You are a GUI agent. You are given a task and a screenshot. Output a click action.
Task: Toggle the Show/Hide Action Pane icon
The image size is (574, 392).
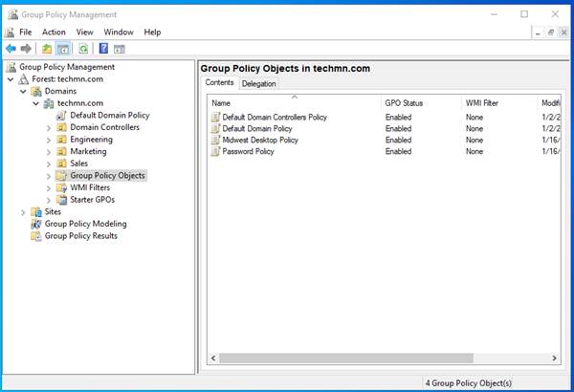(x=120, y=49)
